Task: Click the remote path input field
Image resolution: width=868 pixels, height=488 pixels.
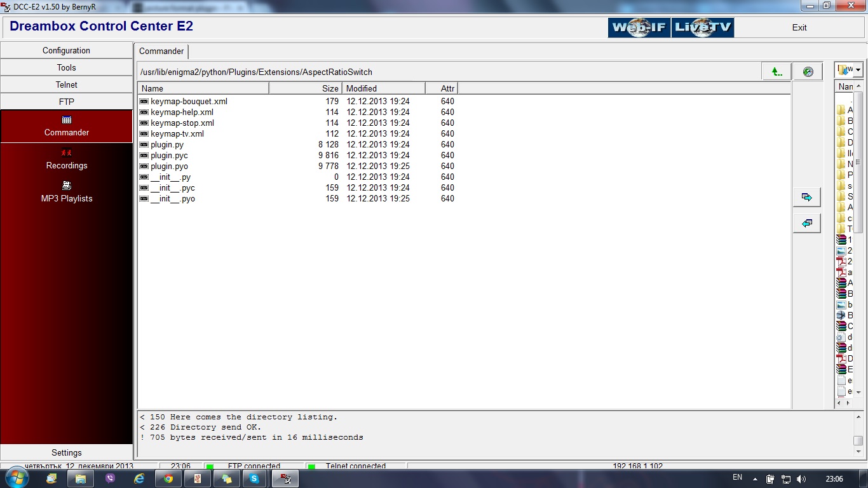Action: (x=449, y=72)
